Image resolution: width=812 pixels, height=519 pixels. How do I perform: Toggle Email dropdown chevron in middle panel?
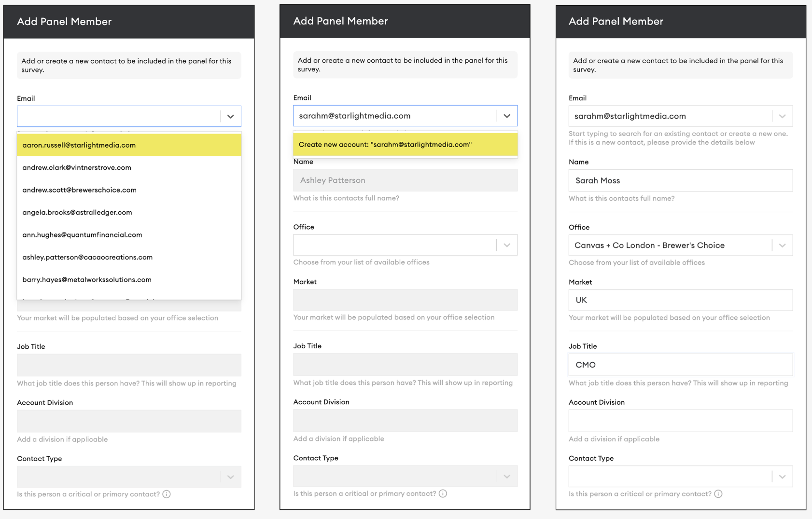click(507, 116)
